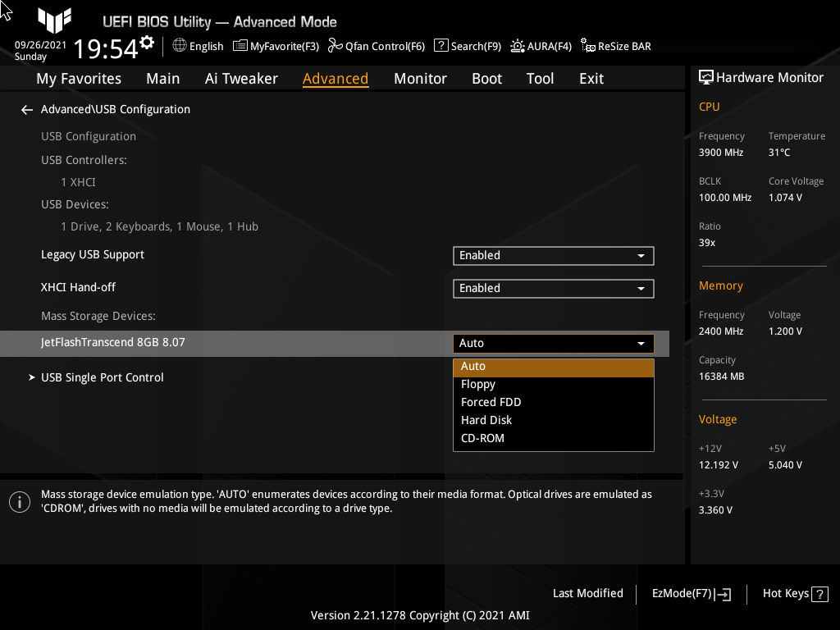Image resolution: width=840 pixels, height=630 pixels.
Task: Click the back arrow to leave USB Configuration
Action: (26, 108)
